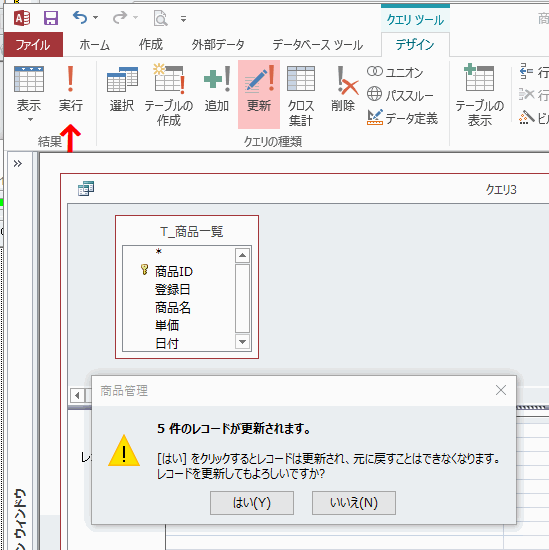Click the Redo arrow icon

[x=120, y=17]
